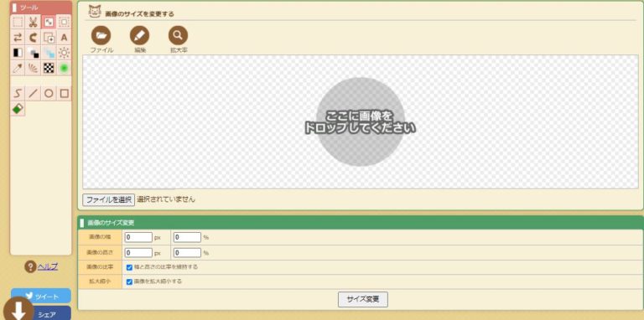644x320 pixels.
Task: Click the ファイルを選択 button
Action: click(108, 200)
